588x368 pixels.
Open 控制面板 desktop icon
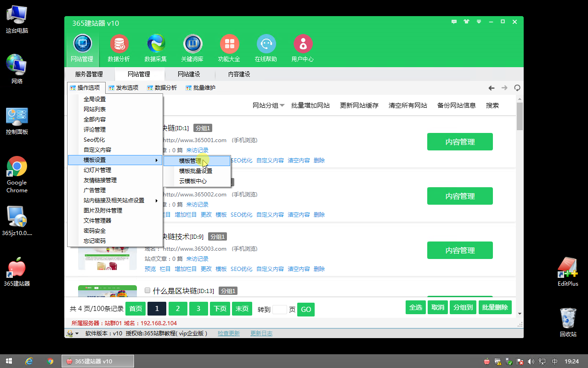click(17, 121)
